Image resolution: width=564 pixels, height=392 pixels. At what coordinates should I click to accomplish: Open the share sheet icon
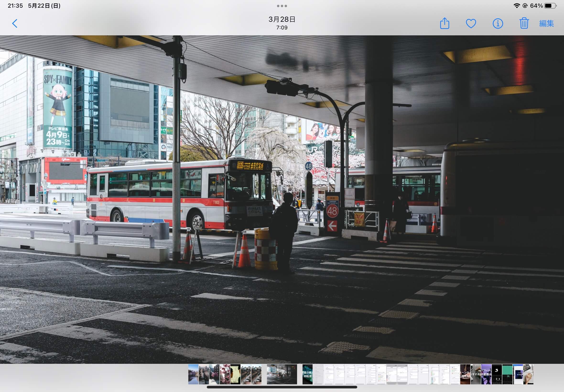[445, 23]
